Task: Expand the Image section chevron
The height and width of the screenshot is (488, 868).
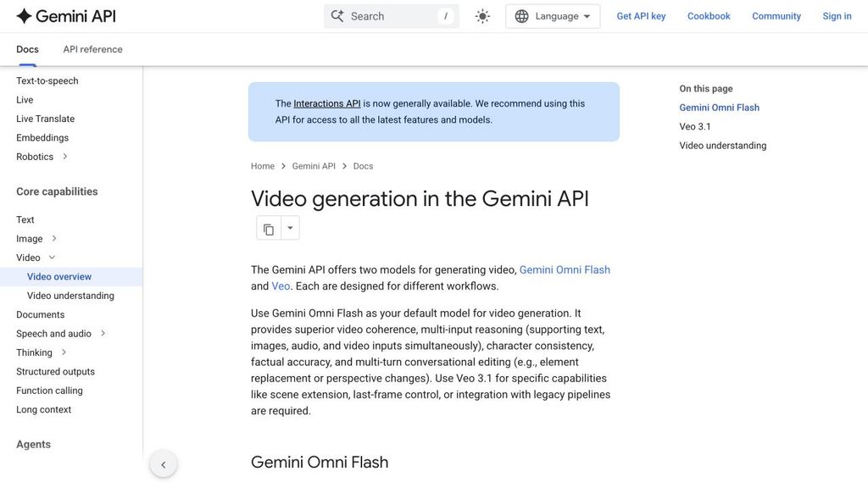Action: tap(54, 238)
